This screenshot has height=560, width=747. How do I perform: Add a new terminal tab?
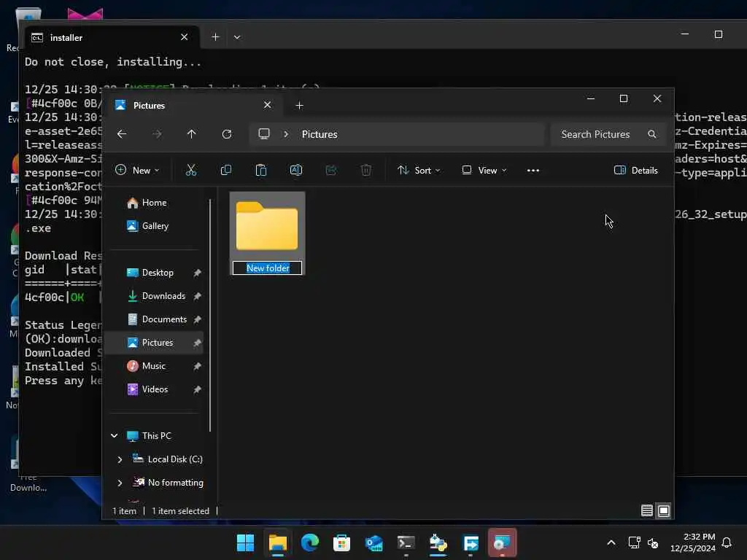(x=215, y=37)
